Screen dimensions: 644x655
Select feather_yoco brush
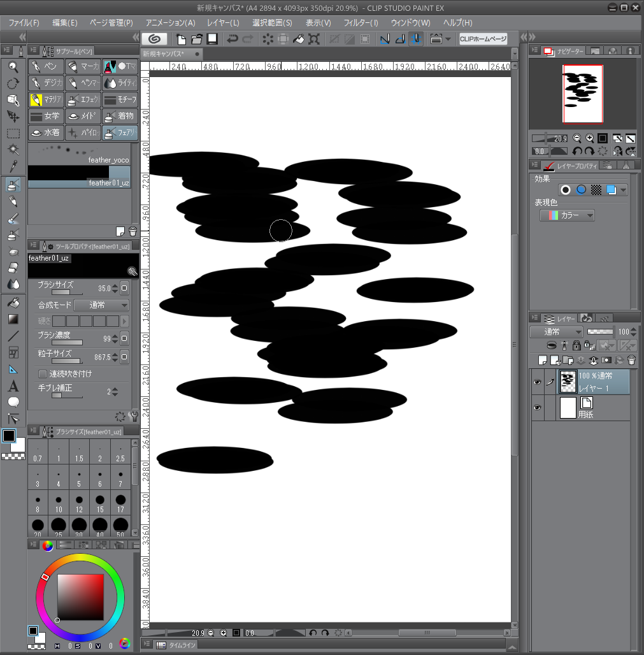(x=80, y=154)
